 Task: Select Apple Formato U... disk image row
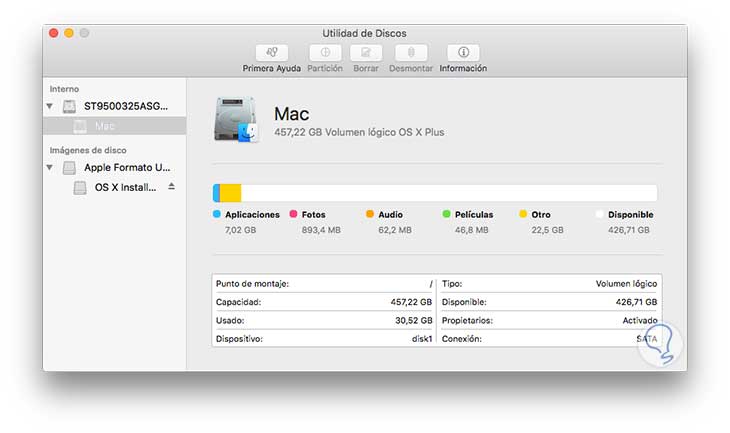(115, 168)
